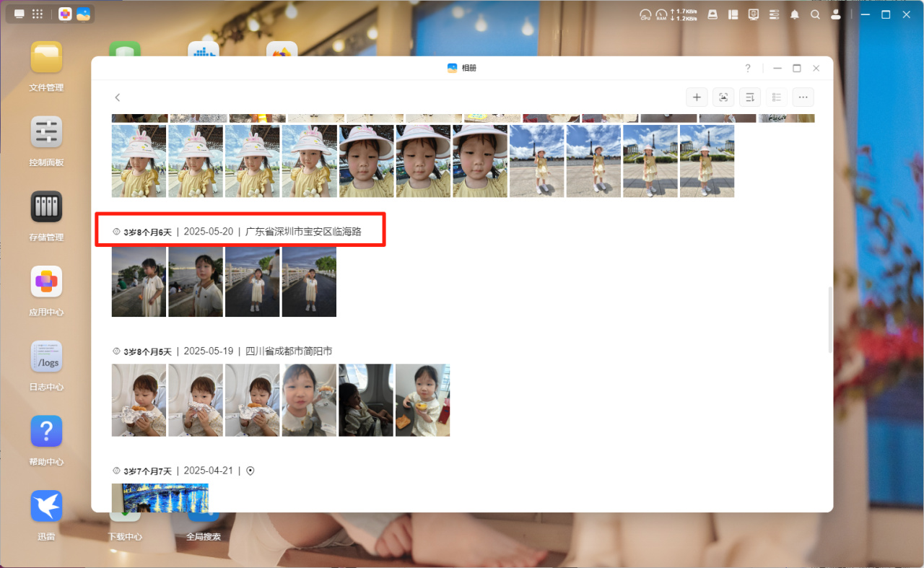
Task: Click the age label 3岁7个月7天
Action: 148,471
